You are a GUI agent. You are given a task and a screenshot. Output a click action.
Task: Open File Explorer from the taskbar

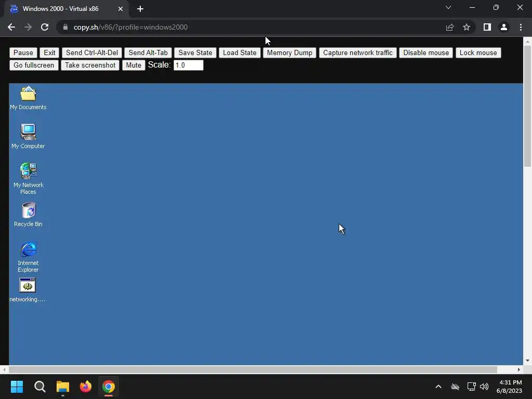63,387
